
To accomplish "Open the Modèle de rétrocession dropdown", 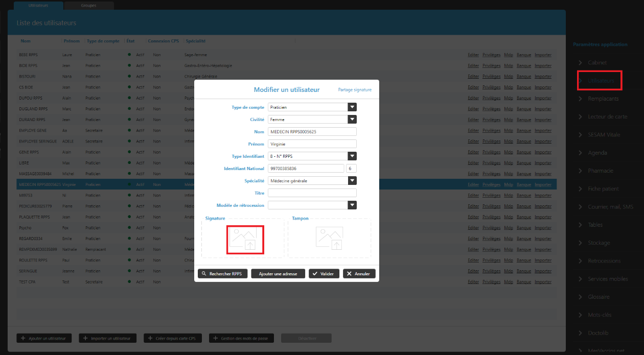I will pos(352,205).
